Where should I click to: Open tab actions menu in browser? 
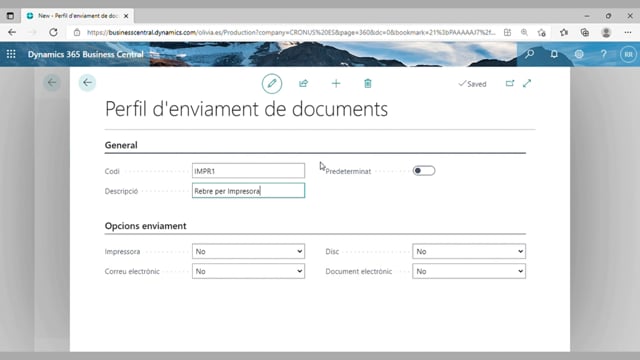click(x=10, y=16)
